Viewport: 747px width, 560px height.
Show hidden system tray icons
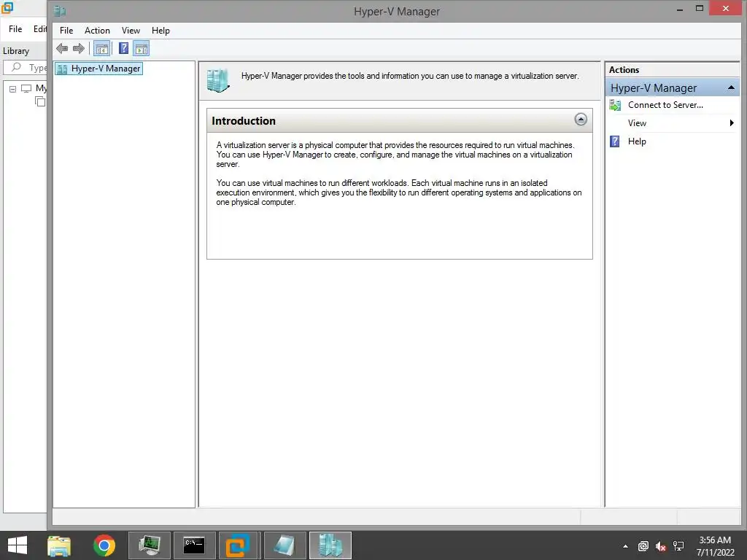[625, 546]
